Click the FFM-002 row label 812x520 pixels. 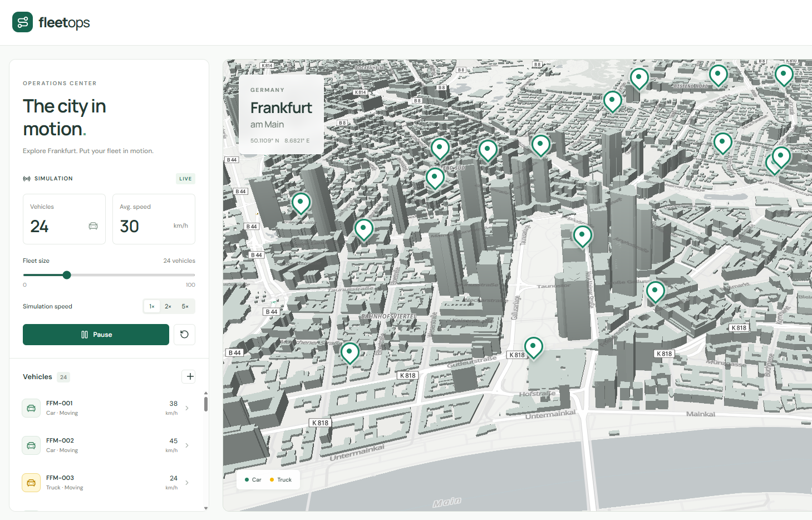(x=60, y=440)
